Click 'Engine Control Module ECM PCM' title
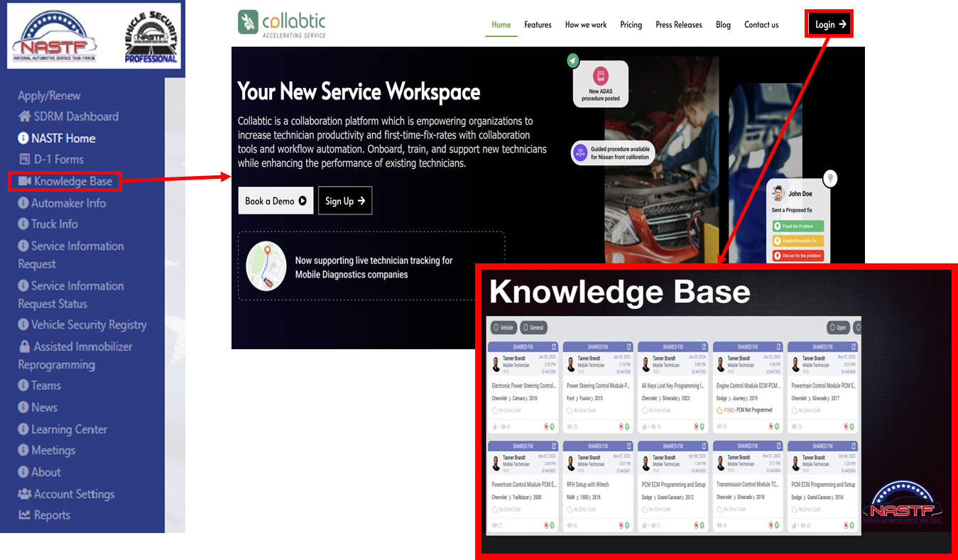 click(x=748, y=386)
